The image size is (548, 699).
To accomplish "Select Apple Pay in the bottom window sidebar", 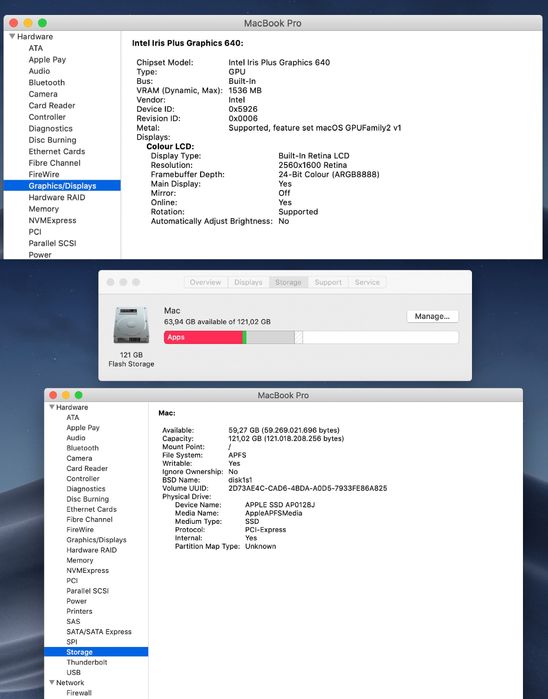I will point(83,428).
